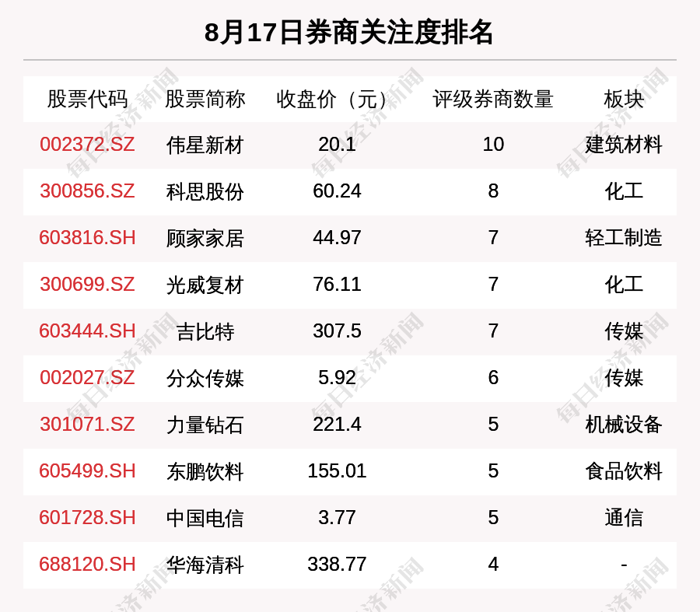Open stock code 300699.SZ
Screen dimensions: 700x612
coord(87,285)
